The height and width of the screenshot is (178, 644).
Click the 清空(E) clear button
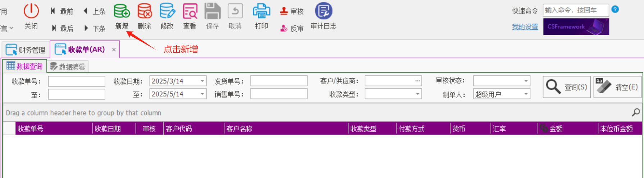coord(617,87)
